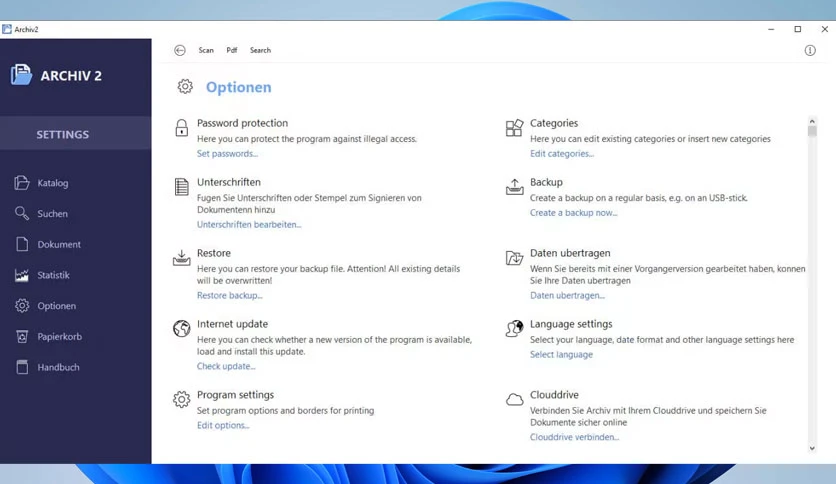The width and height of the screenshot is (836, 484).
Task: Click the Daten ubertragen folder icon
Action: [x=515, y=258]
